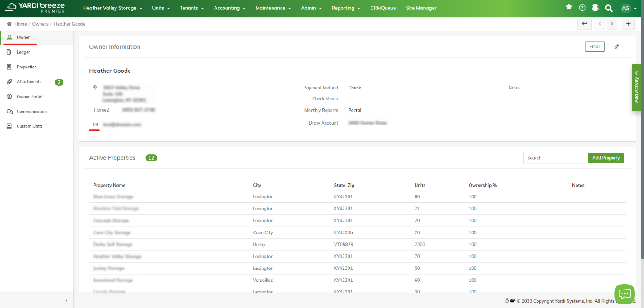Click the Cave City city cell

[263, 232]
